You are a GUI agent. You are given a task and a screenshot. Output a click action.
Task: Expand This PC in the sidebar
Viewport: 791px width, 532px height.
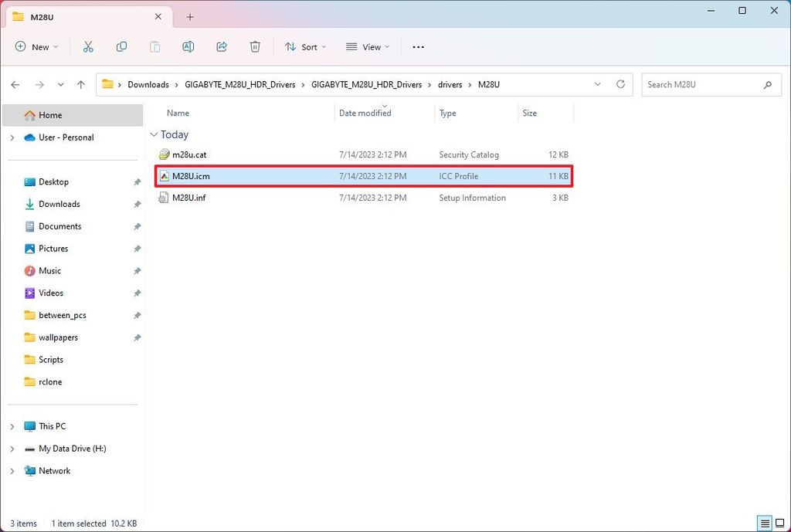coord(11,426)
